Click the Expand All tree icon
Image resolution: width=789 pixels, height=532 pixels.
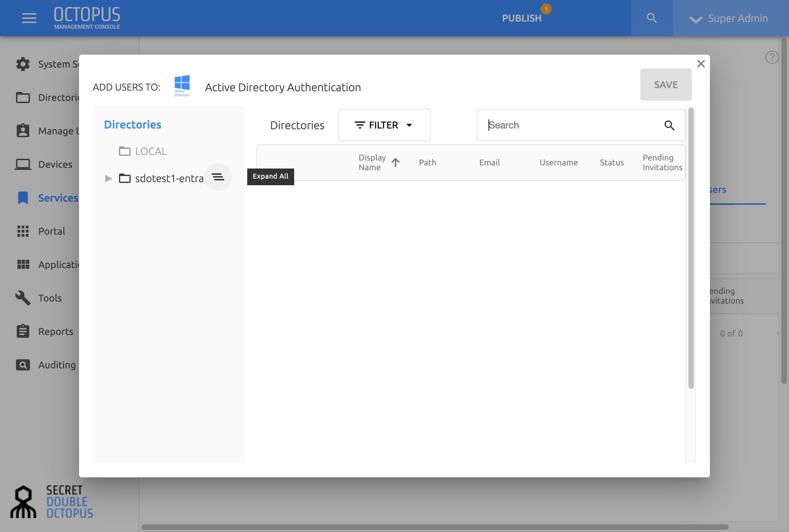click(x=218, y=177)
